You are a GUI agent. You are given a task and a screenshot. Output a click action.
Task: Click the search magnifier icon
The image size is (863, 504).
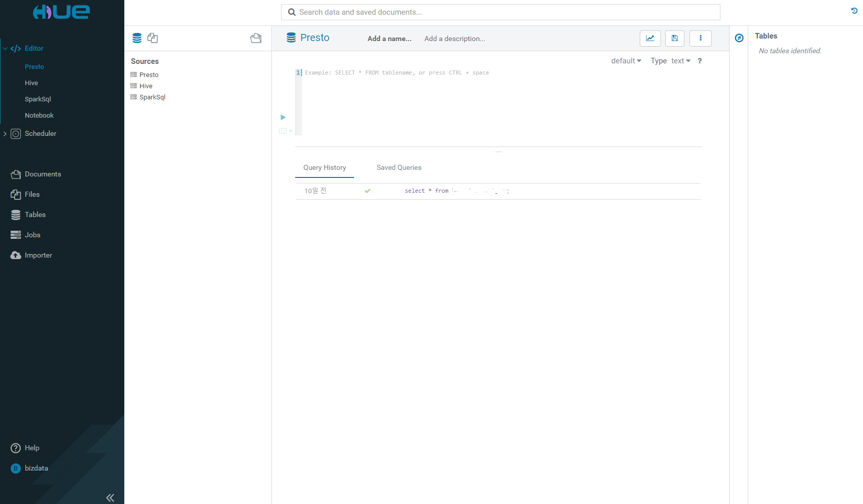pyautogui.click(x=292, y=12)
